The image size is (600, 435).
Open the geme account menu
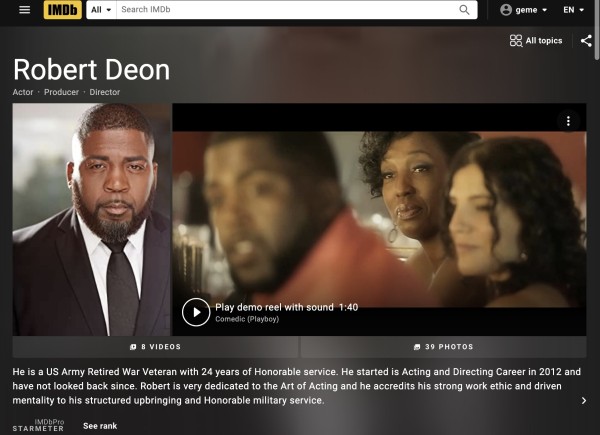[523, 10]
